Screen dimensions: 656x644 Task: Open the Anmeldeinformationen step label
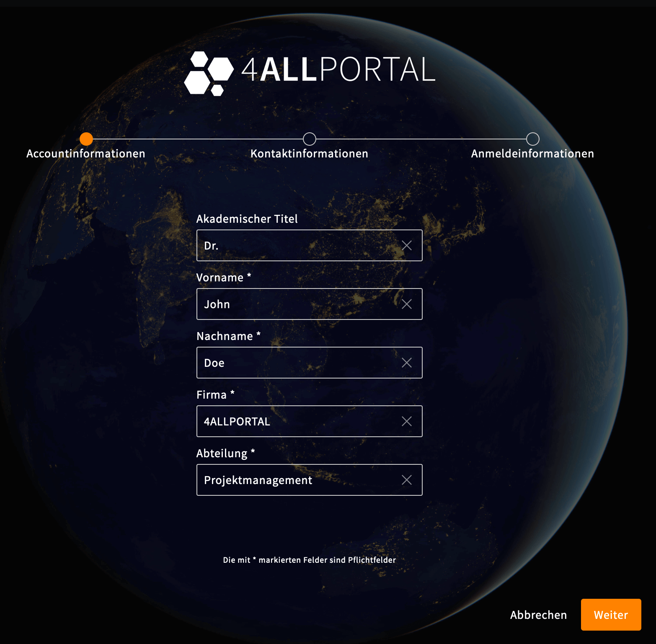[533, 154]
